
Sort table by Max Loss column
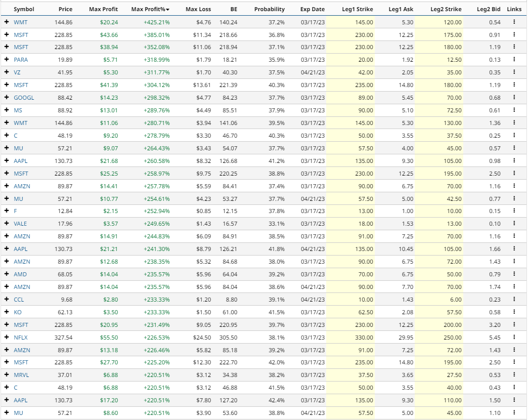point(198,9)
